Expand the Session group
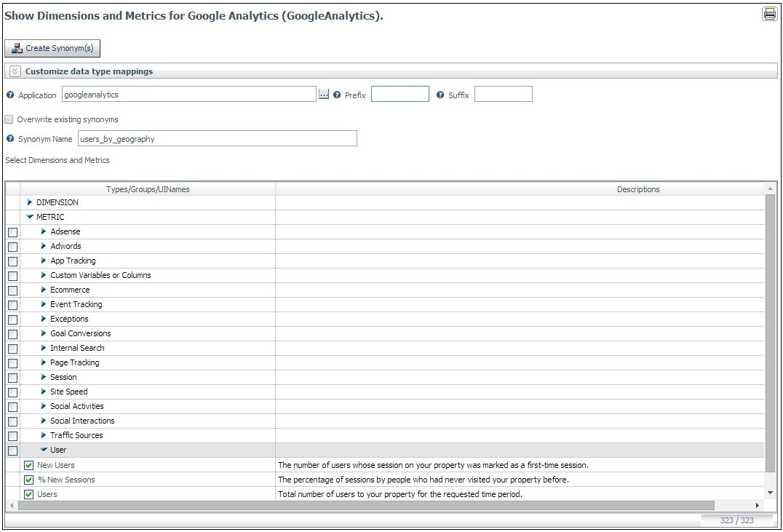This screenshot has height=532, width=783. pyautogui.click(x=44, y=377)
